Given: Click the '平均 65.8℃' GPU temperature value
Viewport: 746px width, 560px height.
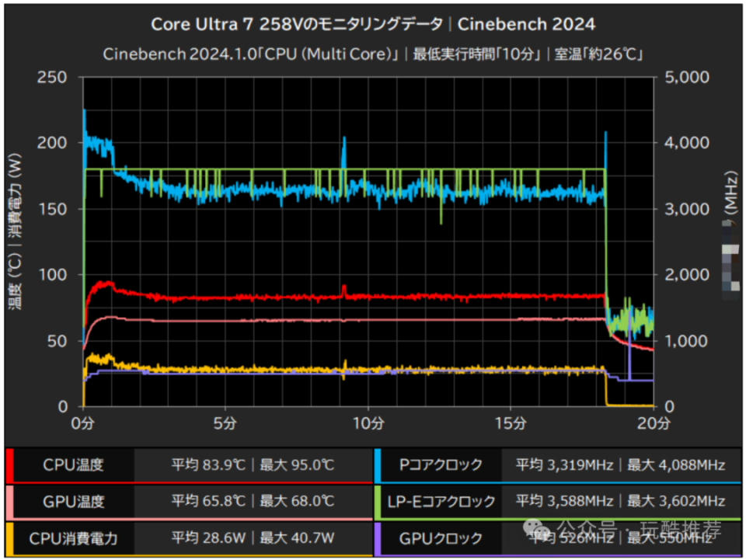Looking at the screenshot, I should coord(208,501).
